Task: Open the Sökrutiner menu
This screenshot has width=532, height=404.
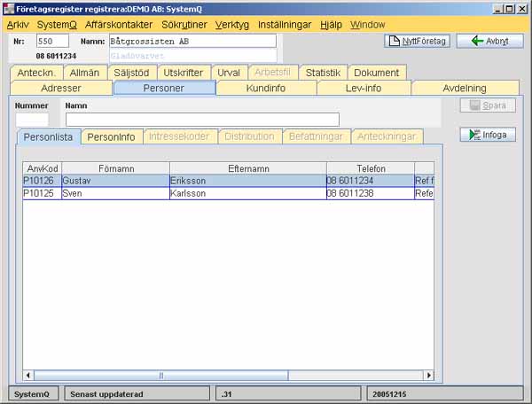Action: tap(184, 25)
